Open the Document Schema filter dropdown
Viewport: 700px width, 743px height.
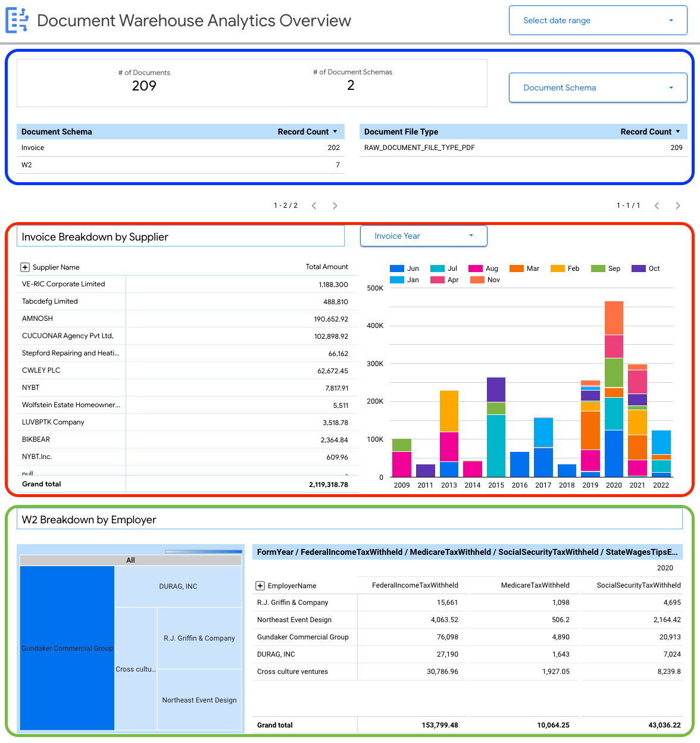coord(597,88)
